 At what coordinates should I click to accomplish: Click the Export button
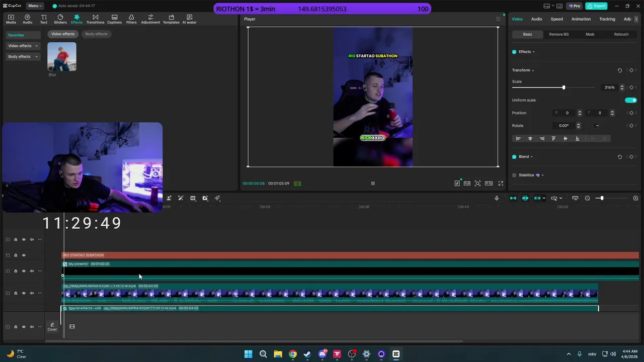pos(596,6)
